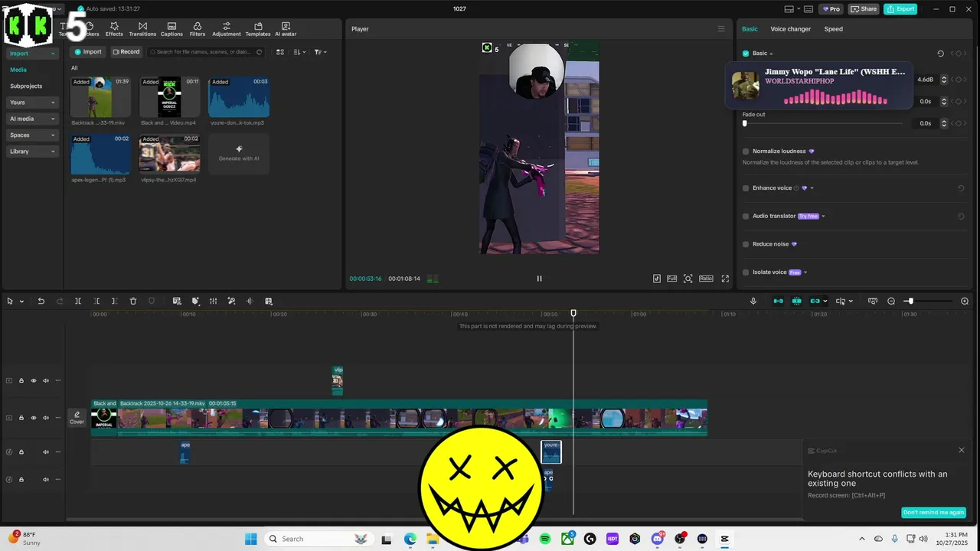Open full screen player preview
The width and height of the screenshot is (980, 551).
click(725, 279)
